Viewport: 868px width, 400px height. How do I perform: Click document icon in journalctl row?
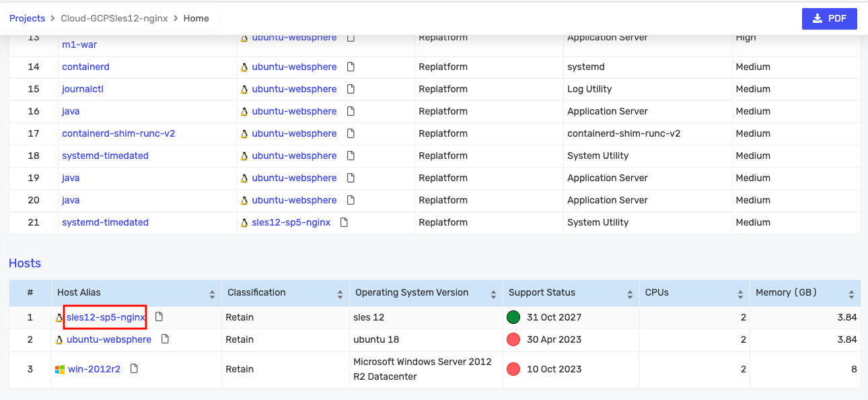pyautogui.click(x=351, y=89)
